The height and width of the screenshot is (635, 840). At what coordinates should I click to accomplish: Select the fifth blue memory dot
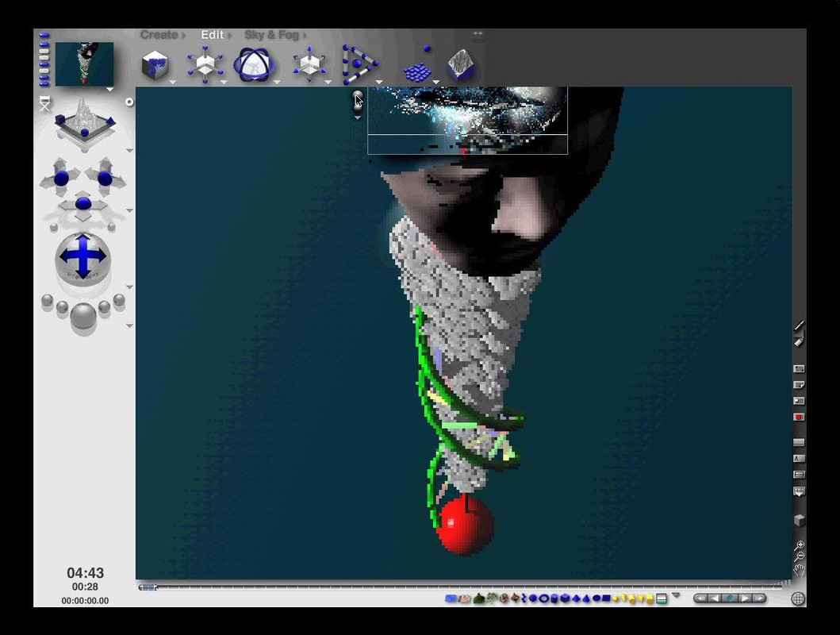point(44,64)
